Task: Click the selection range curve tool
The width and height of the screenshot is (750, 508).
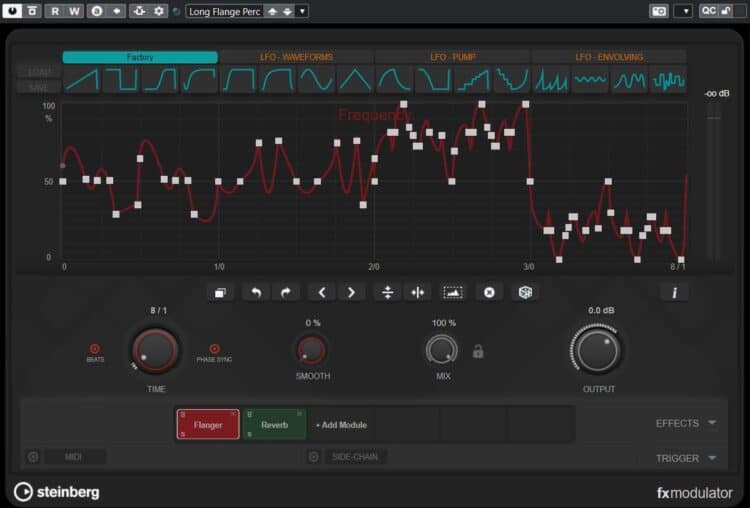Action: (453, 292)
